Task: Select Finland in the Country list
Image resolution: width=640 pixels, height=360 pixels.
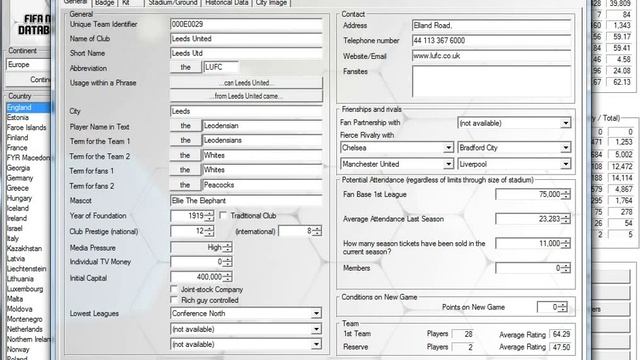Action: click(x=29, y=138)
